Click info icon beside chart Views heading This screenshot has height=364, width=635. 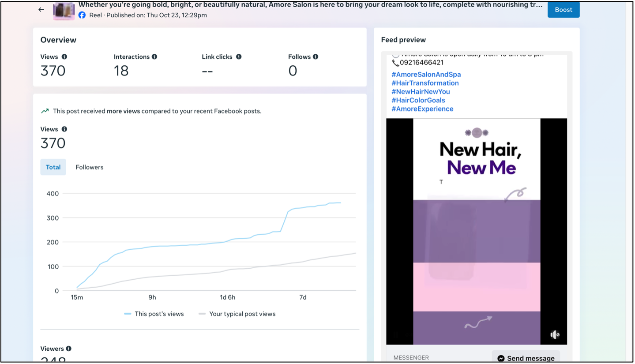[x=64, y=129]
